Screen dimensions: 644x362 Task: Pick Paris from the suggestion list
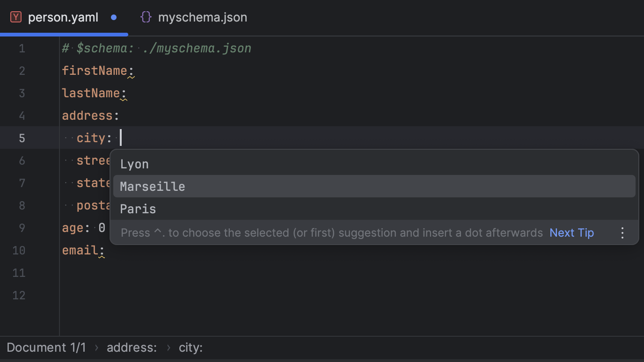click(138, 209)
